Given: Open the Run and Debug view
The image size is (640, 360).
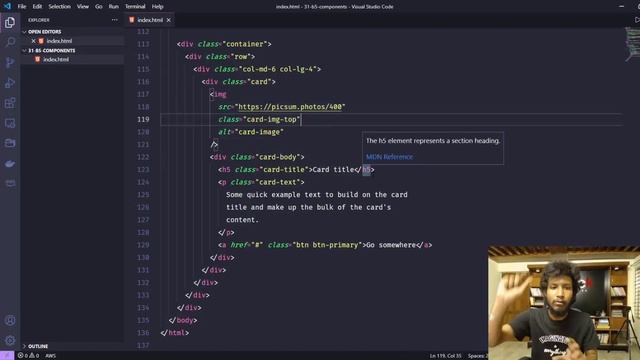Looking at the screenshot, I should coord(10,82).
